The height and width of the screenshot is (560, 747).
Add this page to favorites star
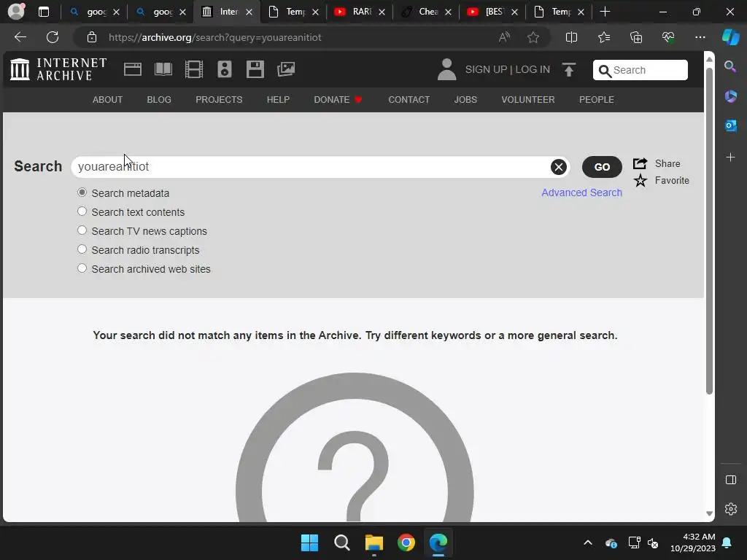coord(533,37)
